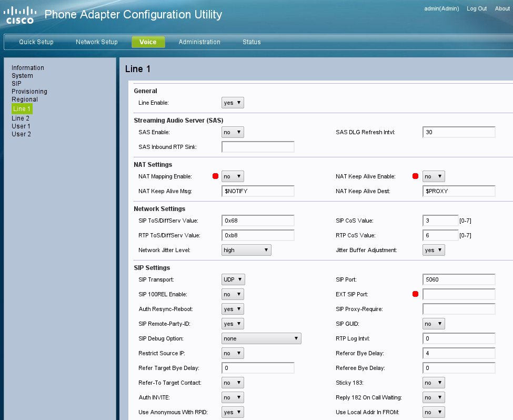The height and width of the screenshot is (420, 513).
Task: Open Provisioning in the sidebar
Action: (29, 92)
